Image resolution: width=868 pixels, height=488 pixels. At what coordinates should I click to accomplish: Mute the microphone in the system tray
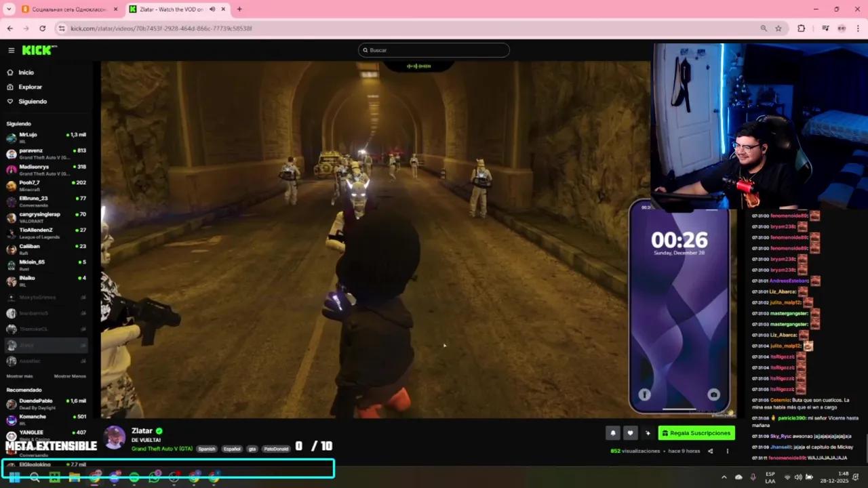[x=753, y=476]
